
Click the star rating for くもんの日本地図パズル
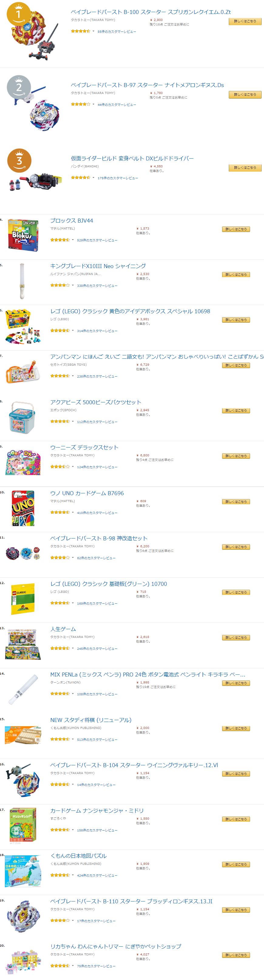(x=60, y=875)
